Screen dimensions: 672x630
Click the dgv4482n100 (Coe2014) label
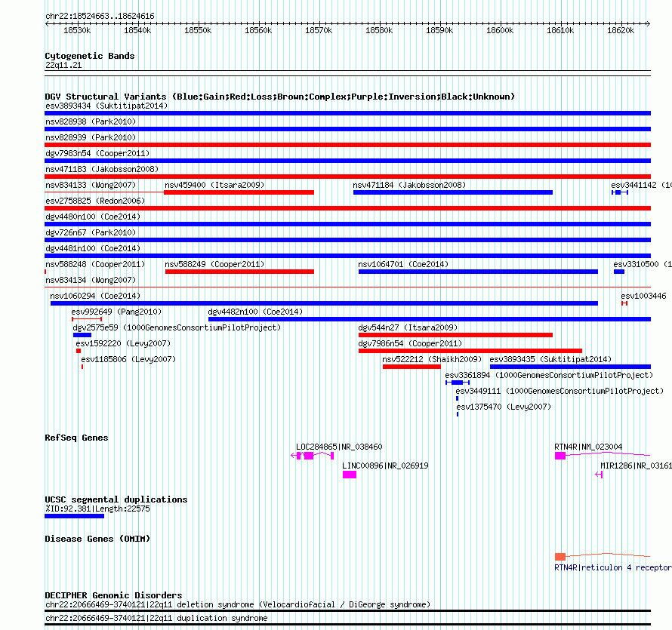(x=255, y=312)
